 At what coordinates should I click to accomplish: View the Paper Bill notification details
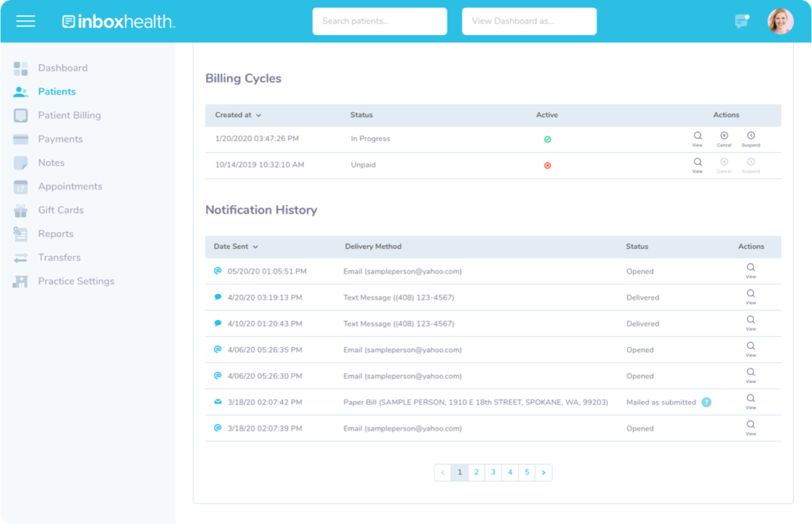point(751,403)
